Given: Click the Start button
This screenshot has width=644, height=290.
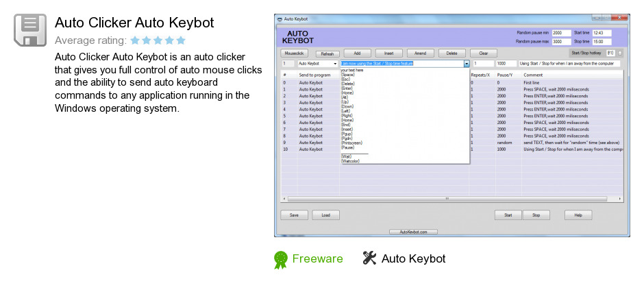Looking at the screenshot, I should [x=508, y=215].
